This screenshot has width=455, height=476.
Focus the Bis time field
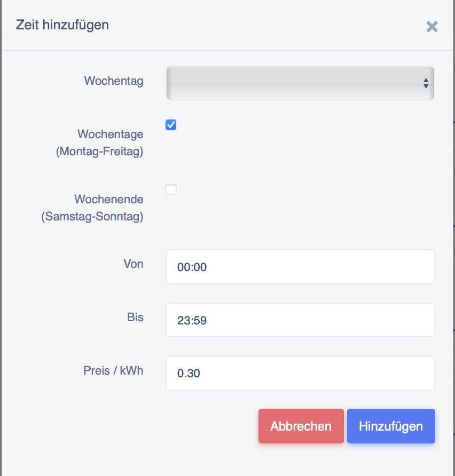pyautogui.click(x=300, y=320)
